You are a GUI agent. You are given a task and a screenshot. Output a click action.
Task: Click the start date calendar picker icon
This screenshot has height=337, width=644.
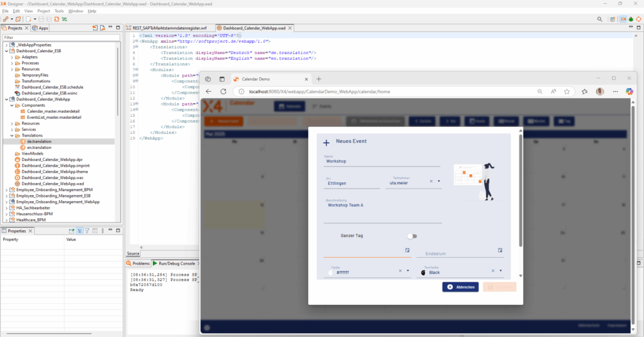click(x=408, y=250)
